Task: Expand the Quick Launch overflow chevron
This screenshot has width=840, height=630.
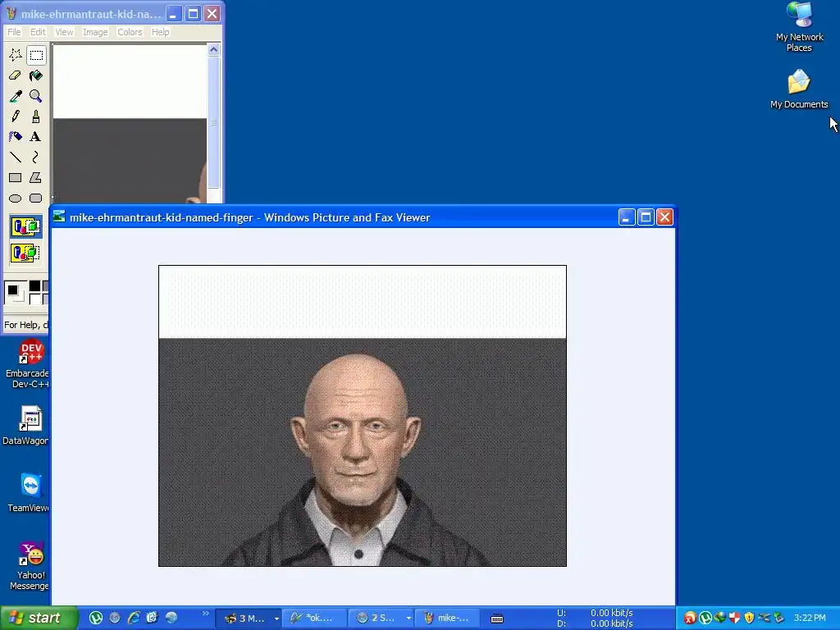Action: coord(206,614)
